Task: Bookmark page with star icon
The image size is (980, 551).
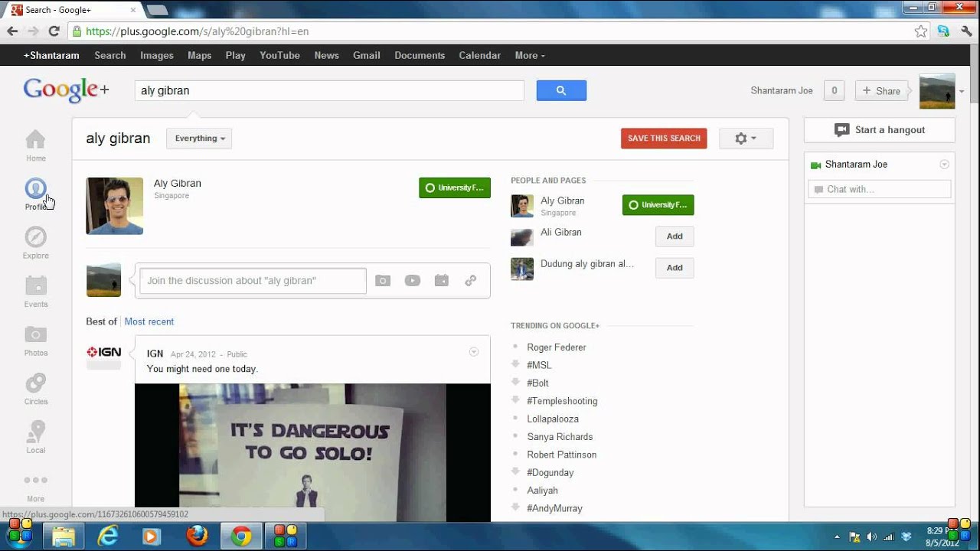Action: pyautogui.click(x=921, y=31)
